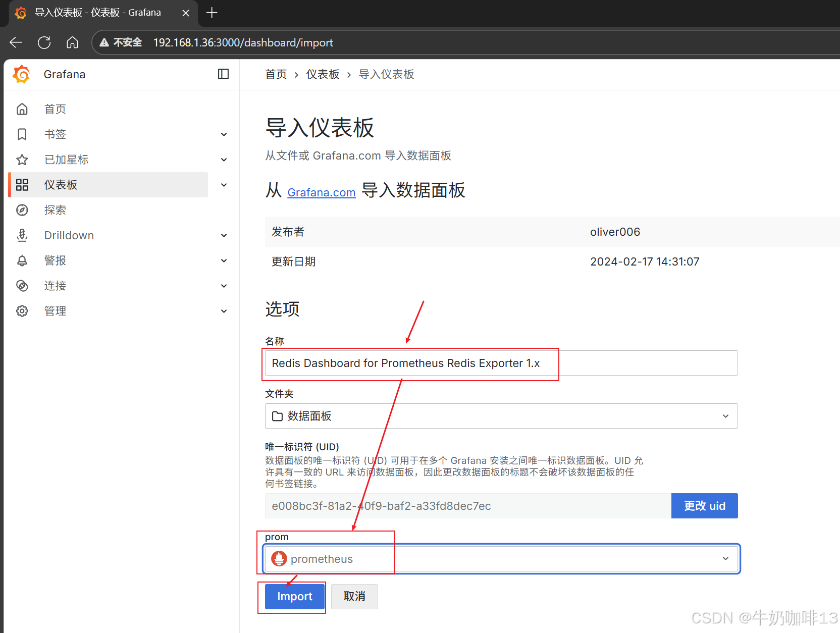Screen dimensions: 840x633
Task: Click the 导入仪表板 breadcrumb text
Action: point(386,74)
